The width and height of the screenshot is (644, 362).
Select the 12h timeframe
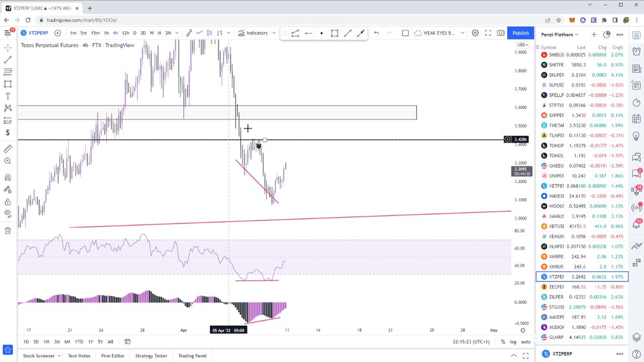(x=126, y=33)
